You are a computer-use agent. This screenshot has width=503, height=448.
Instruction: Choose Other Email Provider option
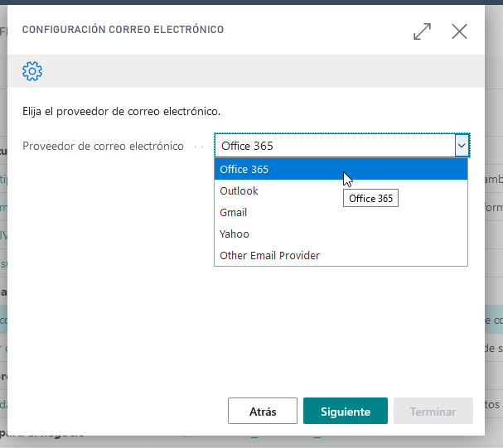click(341, 255)
